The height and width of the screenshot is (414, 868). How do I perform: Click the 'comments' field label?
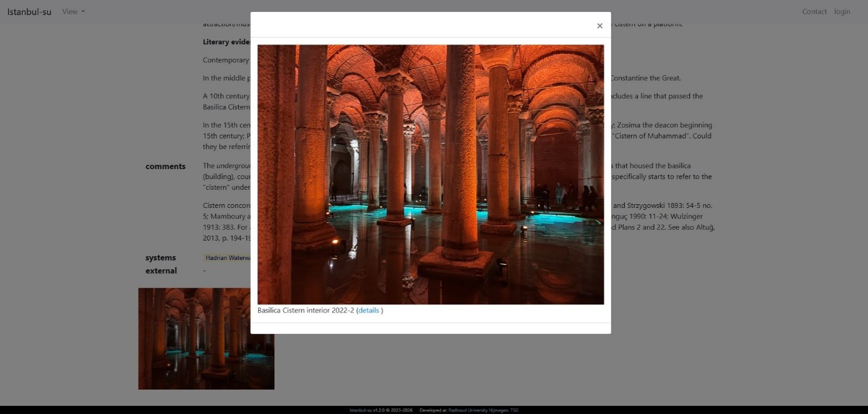[165, 167]
